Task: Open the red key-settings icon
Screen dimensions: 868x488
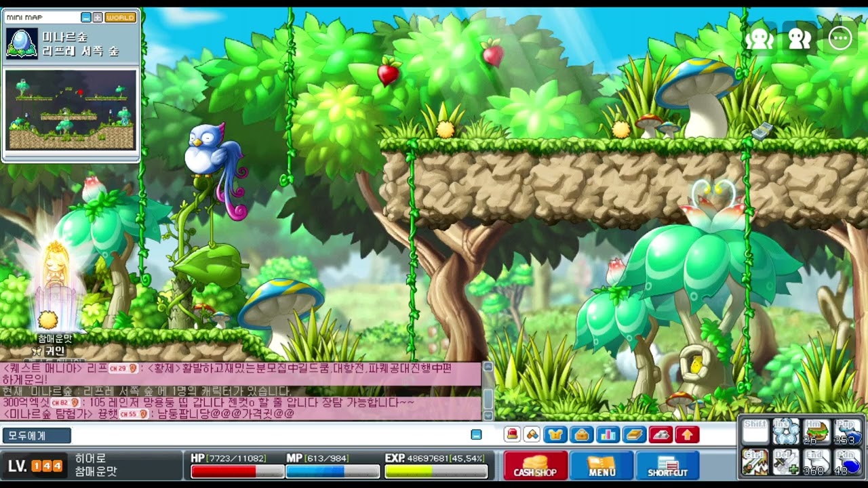Action: [660, 434]
